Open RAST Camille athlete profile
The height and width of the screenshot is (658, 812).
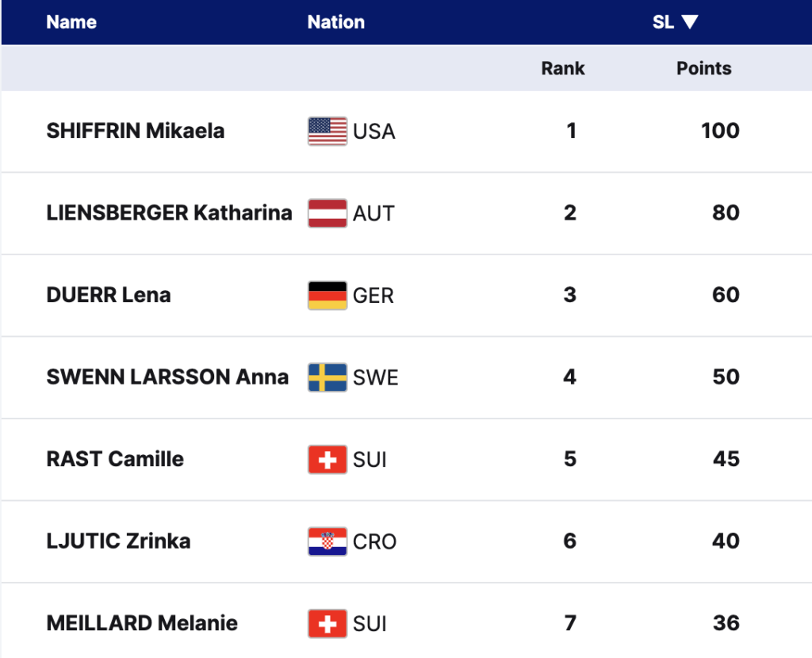click(115, 459)
